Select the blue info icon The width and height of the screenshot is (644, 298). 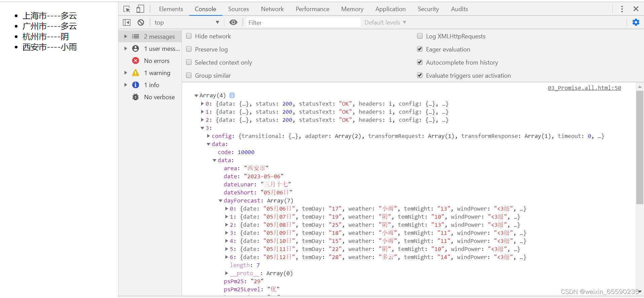coord(136,85)
